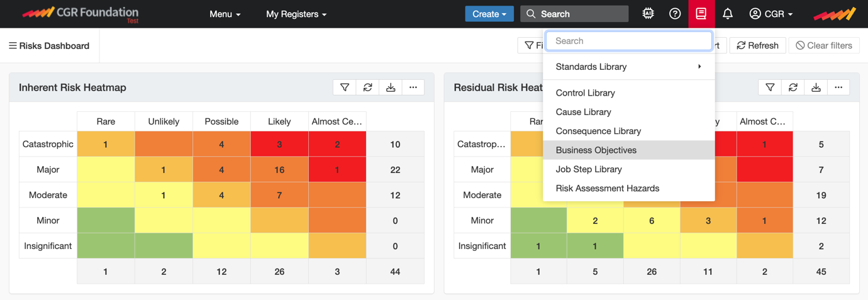Filter the Residual Risk Heatmap widget

tap(770, 87)
